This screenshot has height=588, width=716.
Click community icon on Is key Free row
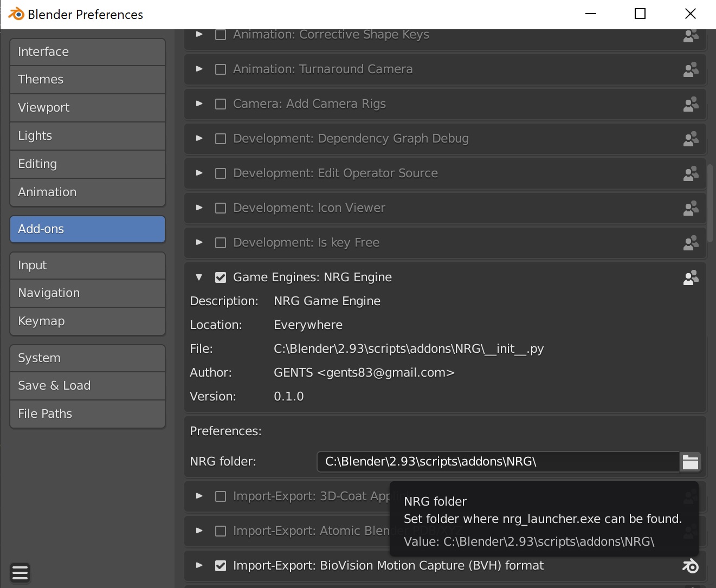691,243
